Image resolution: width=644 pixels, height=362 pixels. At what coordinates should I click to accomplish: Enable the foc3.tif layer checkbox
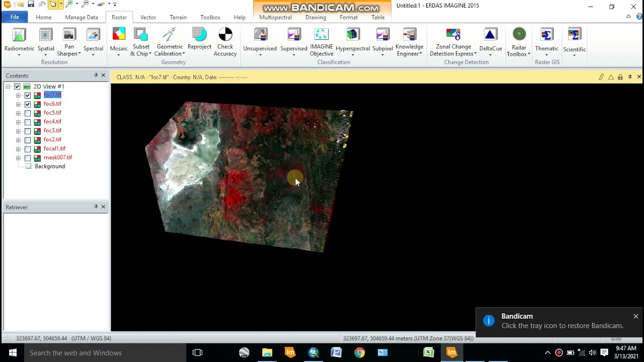click(x=28, y=131)
